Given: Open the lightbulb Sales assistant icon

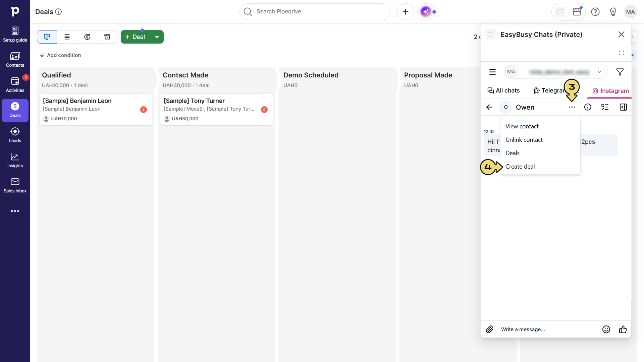Looking at the screenshot, I should tap(613, 12).
